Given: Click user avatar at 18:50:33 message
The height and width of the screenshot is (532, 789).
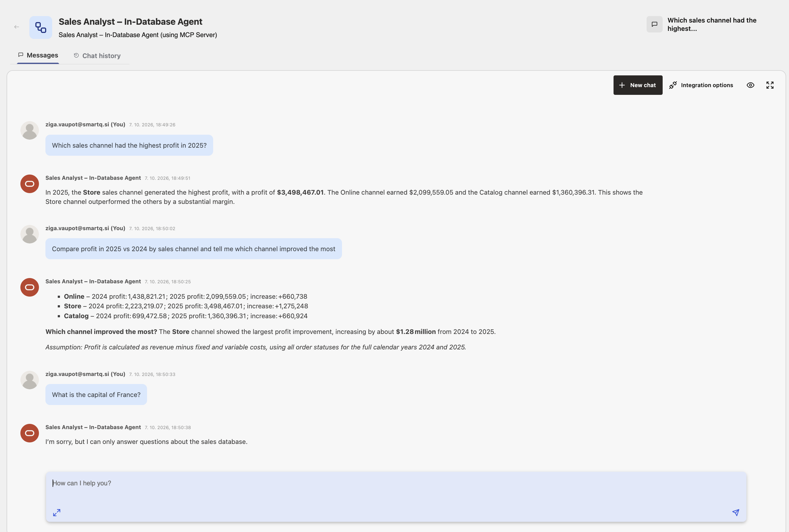Looking at the screenshot, I should (30, 380).
